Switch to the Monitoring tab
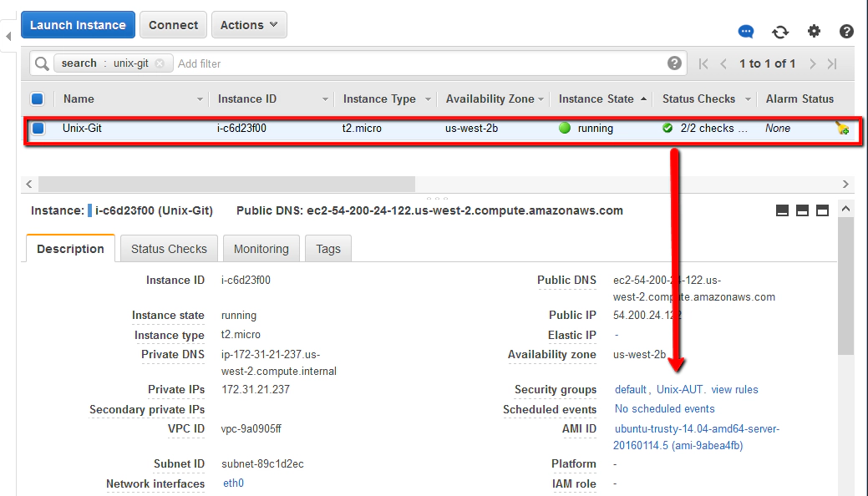The height and width of the screenshot is (496, 868). (261, 249)
